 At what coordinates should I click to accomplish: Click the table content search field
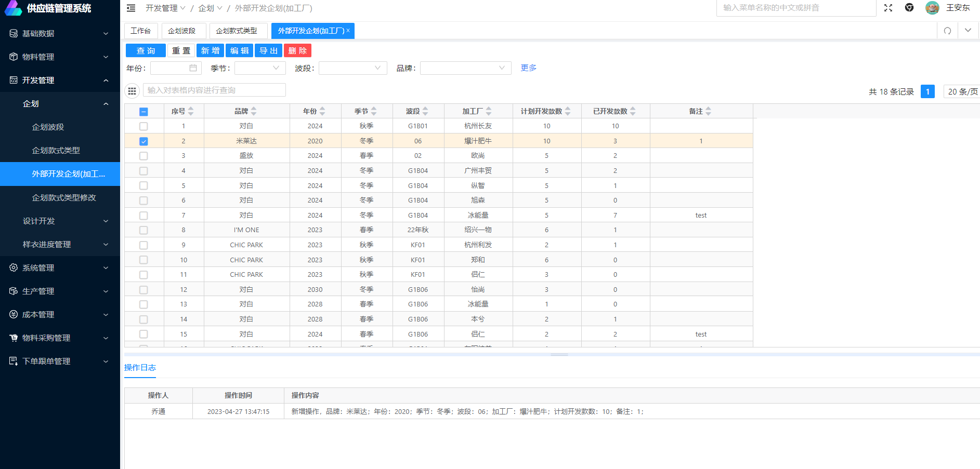click(214, 90)
